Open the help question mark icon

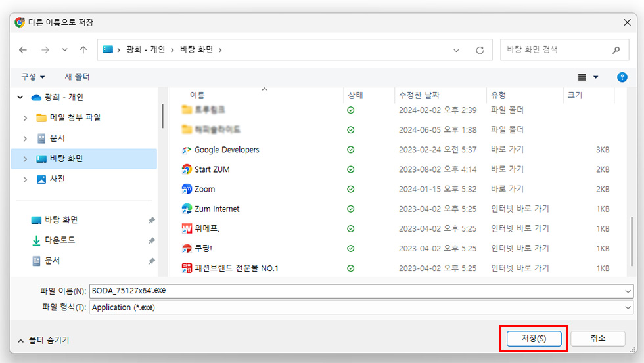[622, 77]
